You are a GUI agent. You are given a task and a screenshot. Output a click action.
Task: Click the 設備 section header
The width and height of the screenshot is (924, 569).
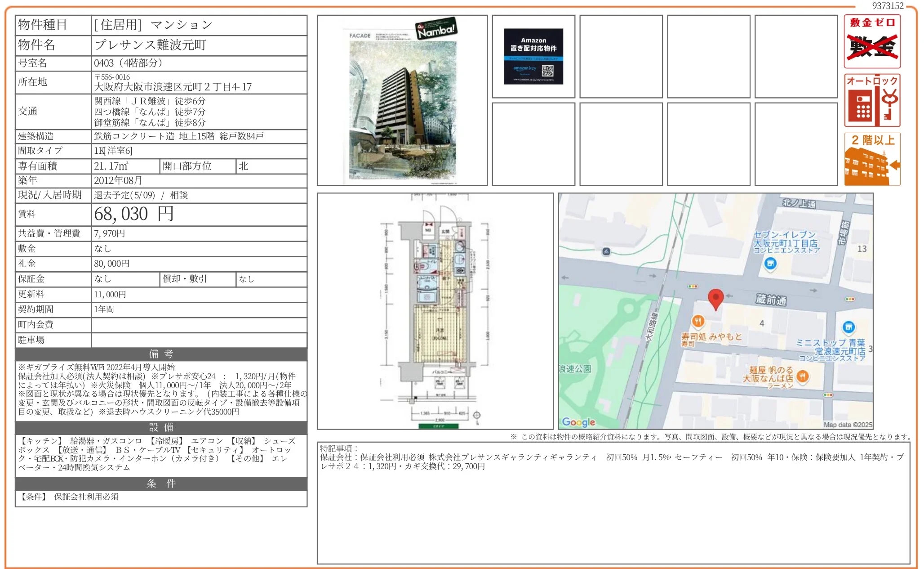pos(161,427)
